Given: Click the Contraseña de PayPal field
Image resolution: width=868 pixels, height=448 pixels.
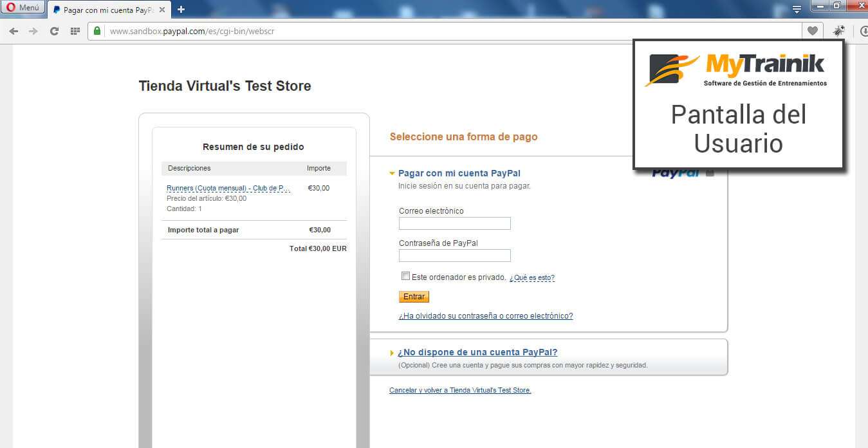Looking at the screenshot, I should click(x=455, y=256).
